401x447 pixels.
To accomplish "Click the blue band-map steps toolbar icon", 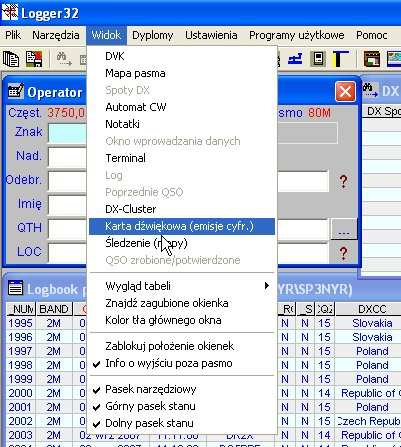I will 295,59.
